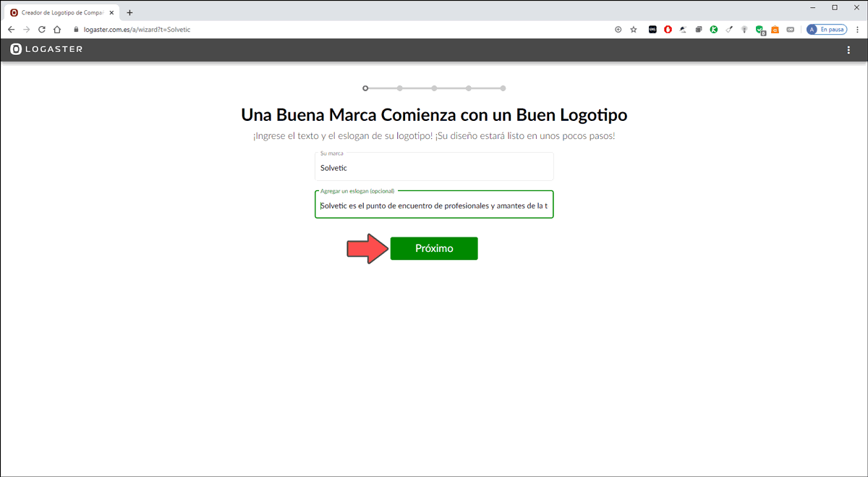
Task: Minimize the Chrome window
Action: coord(814,7)
